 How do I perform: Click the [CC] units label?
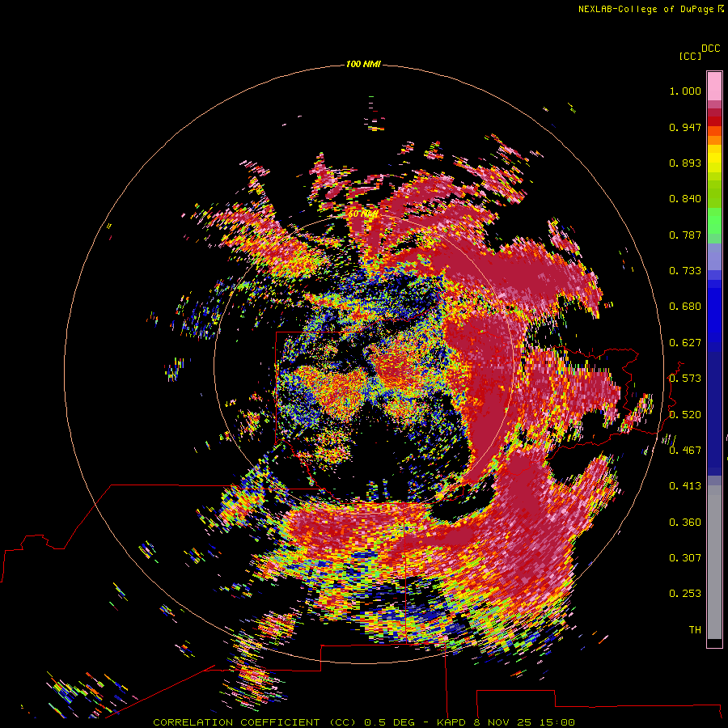coord(690,56)
